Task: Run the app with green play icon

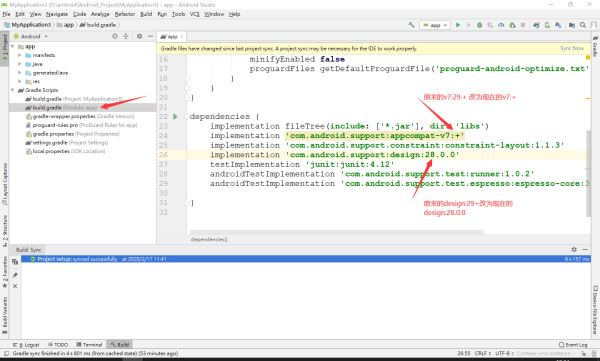Action: [x=458, y=25]
